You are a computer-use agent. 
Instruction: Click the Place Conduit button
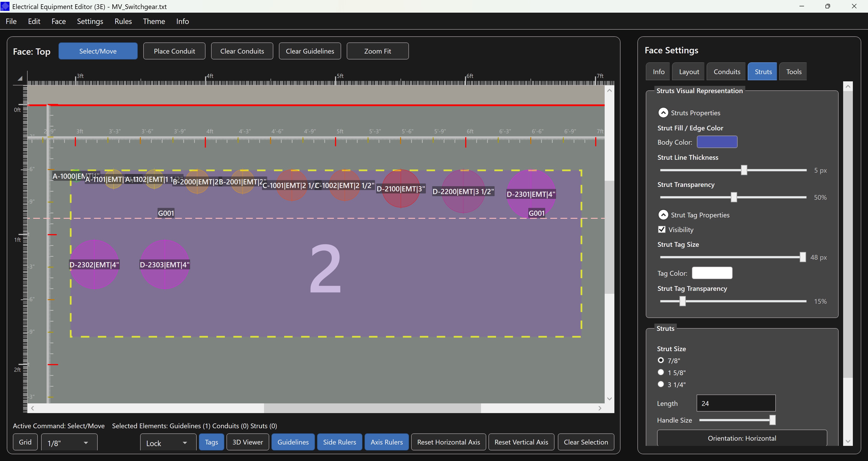174,51
